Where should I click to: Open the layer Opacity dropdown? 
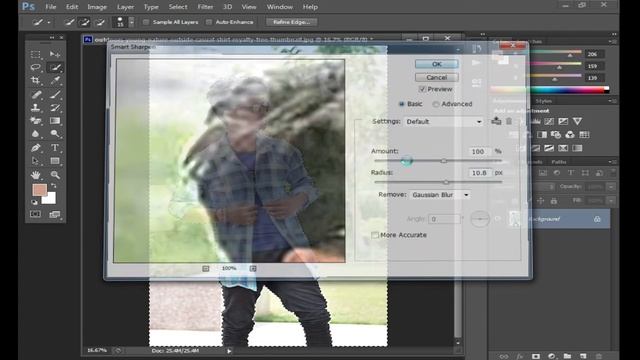tap(611, 187)
